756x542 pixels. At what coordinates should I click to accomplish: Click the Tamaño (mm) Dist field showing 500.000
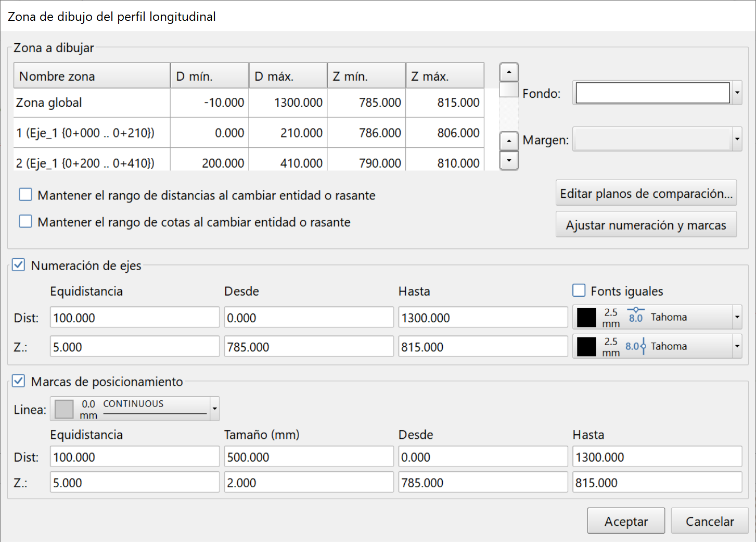309,457
